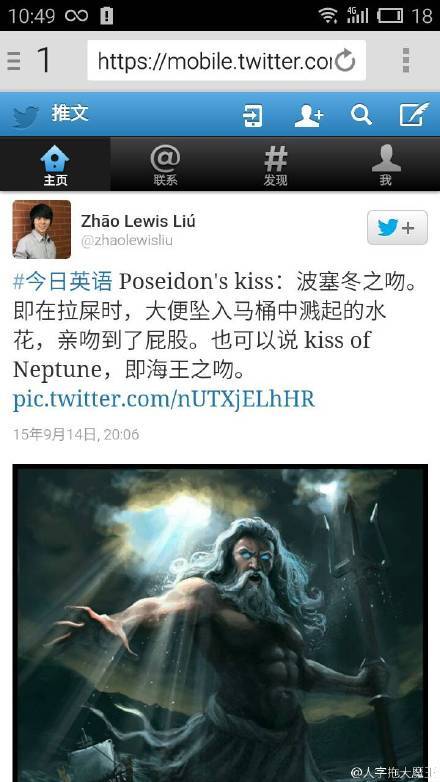Open the @zhaolewisliu handle
The image size is (440, 782).
127,241
